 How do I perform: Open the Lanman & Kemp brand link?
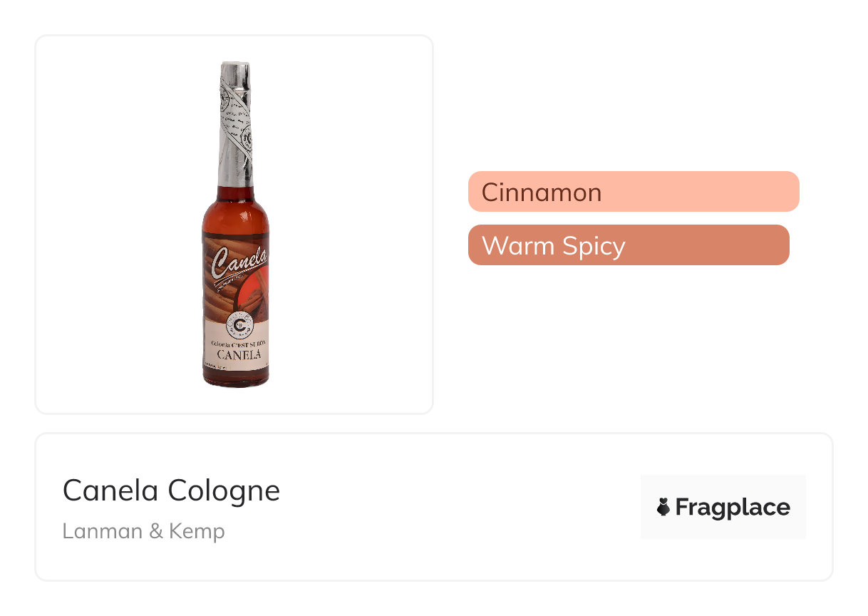pos(143,531)
